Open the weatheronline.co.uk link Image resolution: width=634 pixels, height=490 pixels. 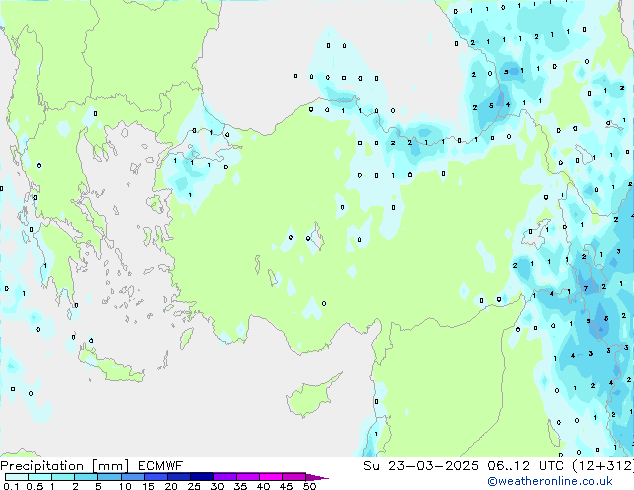coord(549,481)
